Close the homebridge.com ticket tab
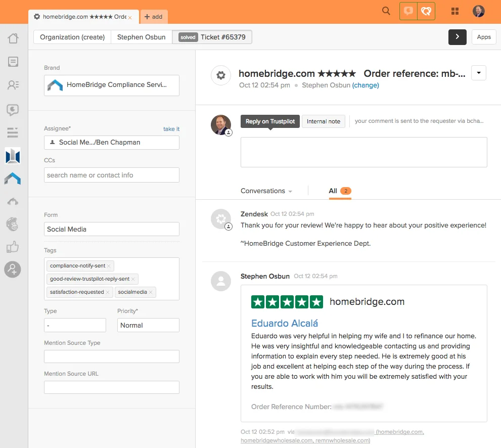Screen dimensions: 501x448 click(x=130, y=18)
